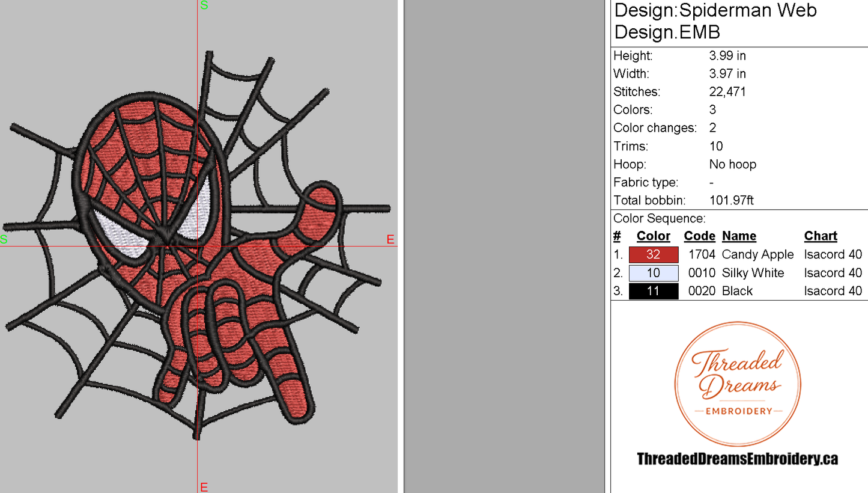The width and height of the screenshot is (868, 493).
Task: Click the # column header
Action: pyautogui.click(x=617, y=236)
